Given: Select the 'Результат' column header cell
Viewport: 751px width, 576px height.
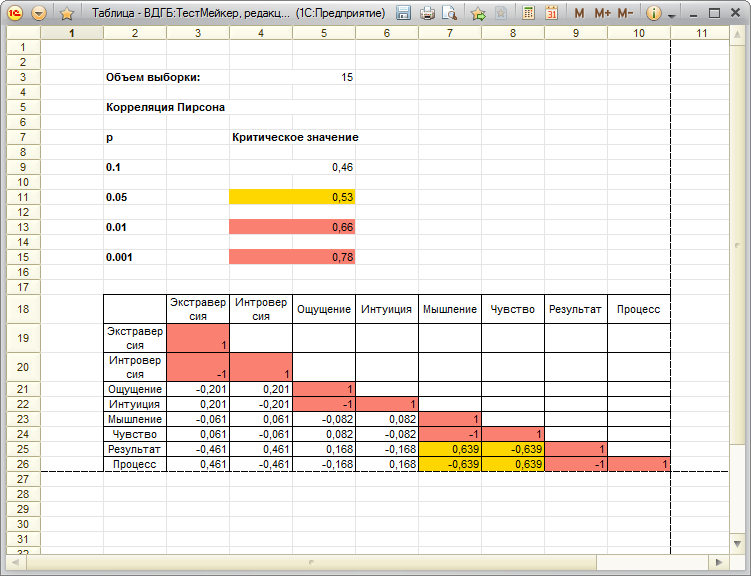Looking at the screenshot, I should (x=576, y=309).
